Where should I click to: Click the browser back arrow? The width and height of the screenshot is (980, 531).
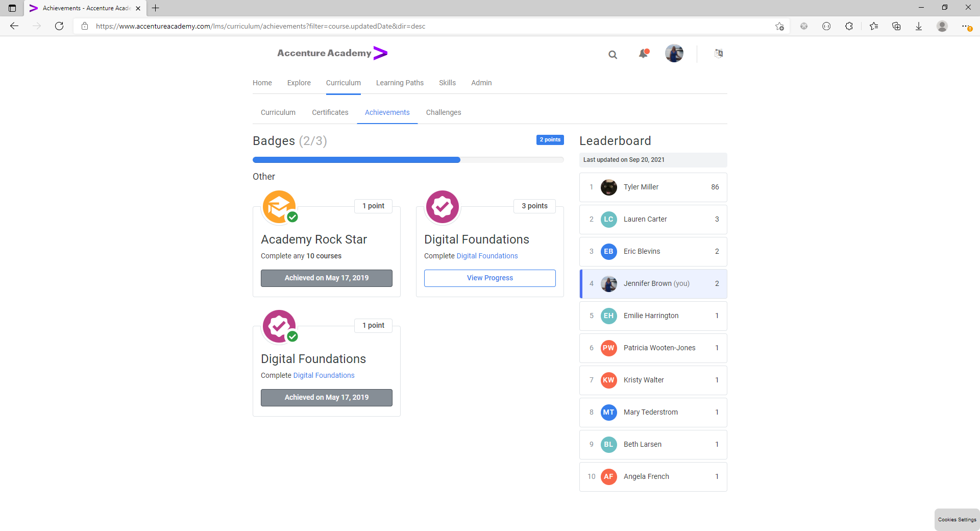coord(14,26)
